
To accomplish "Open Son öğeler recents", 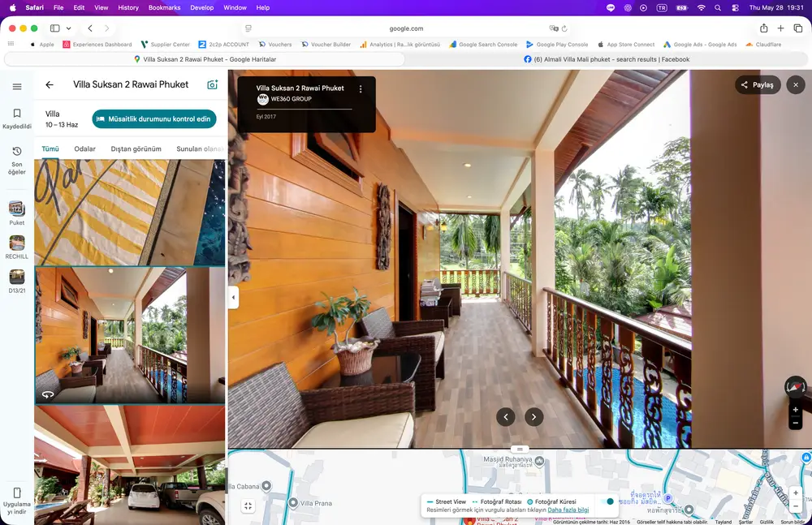I will point(17,161).
